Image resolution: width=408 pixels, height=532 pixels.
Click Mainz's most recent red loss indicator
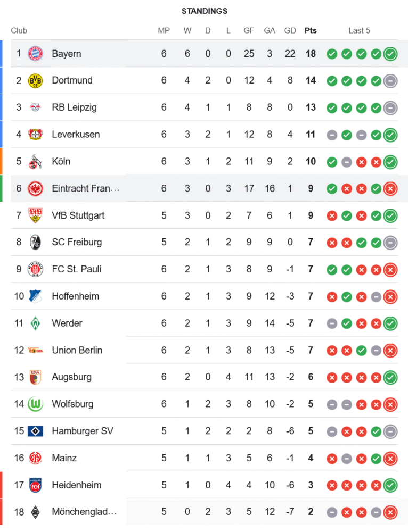(x=390, y=458)
